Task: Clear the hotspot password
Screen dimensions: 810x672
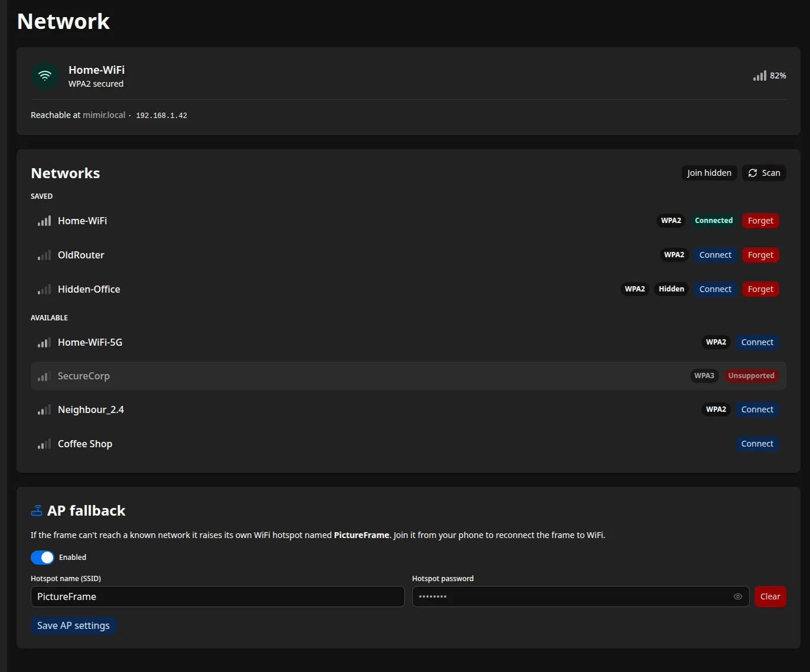Action: tap(770, 596)
